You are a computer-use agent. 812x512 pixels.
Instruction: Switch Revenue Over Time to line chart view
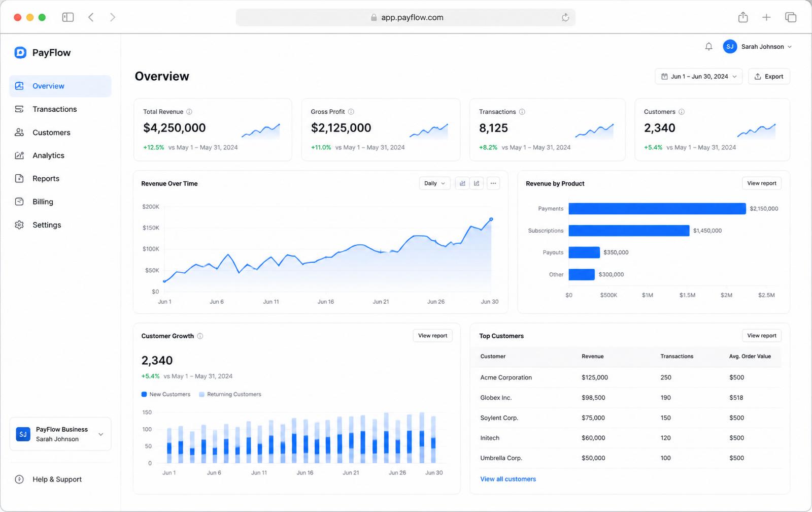pos(477,183)
